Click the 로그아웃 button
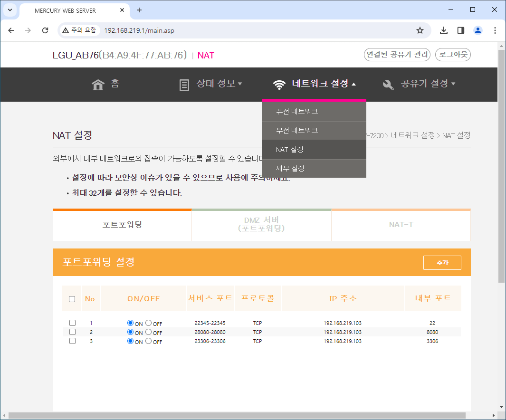 tap(453, 55)
